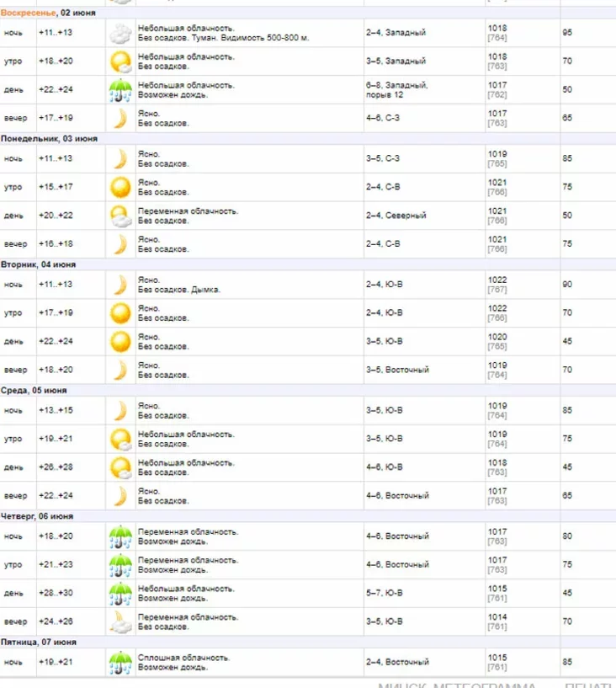Click the moon icon for Tuesday evening

[120, 371]
